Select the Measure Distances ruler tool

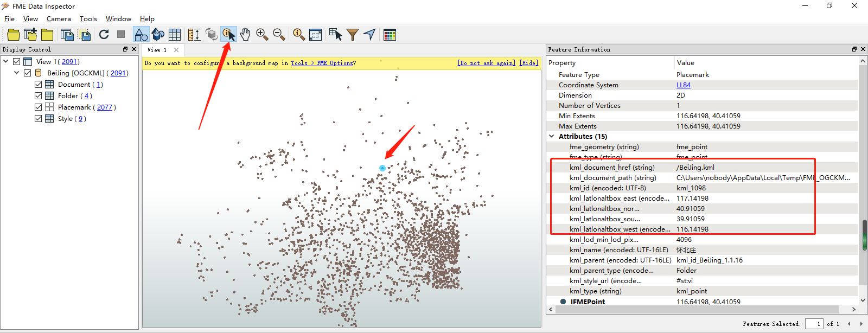(x=194, y=35)
